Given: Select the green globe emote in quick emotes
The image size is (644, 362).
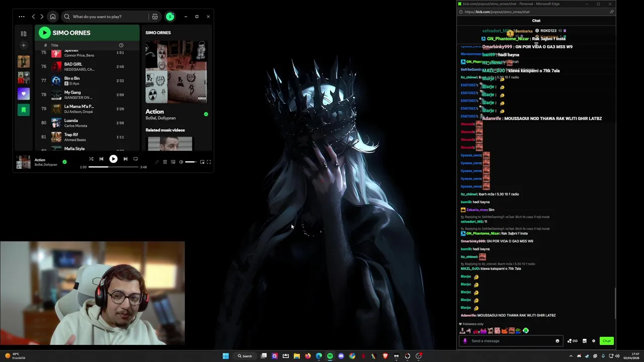Looking at the screenshot, I should pyautogui.click(x=526, y=330).
